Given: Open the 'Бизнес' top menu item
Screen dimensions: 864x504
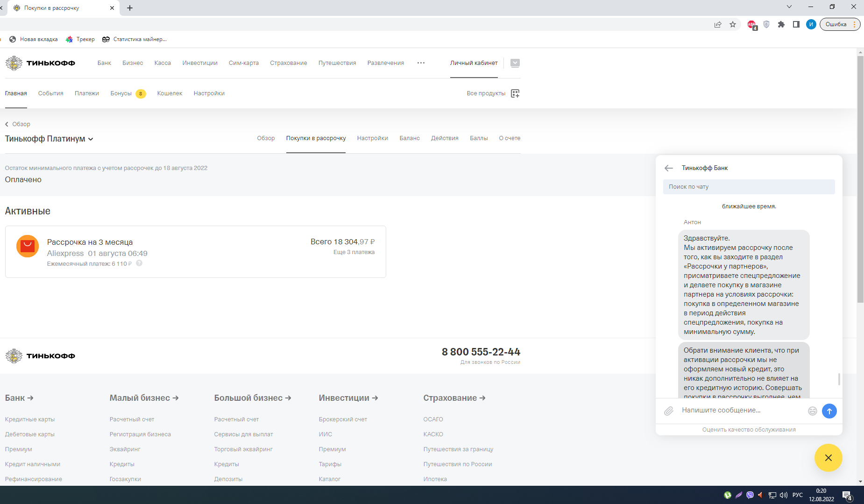Looking at the screenshot, I should tap(133, 63).
